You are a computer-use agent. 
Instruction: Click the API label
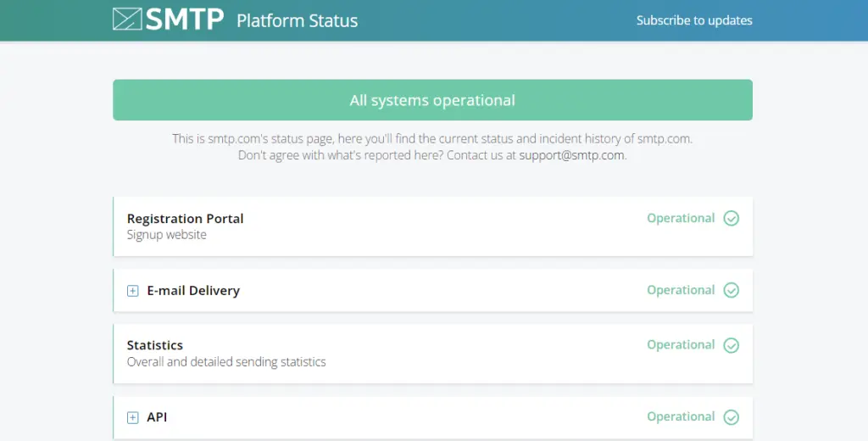157,417
